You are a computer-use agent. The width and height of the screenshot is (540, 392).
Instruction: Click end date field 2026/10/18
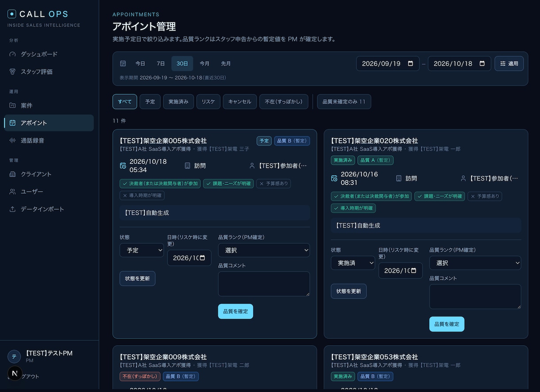[459, 64]
